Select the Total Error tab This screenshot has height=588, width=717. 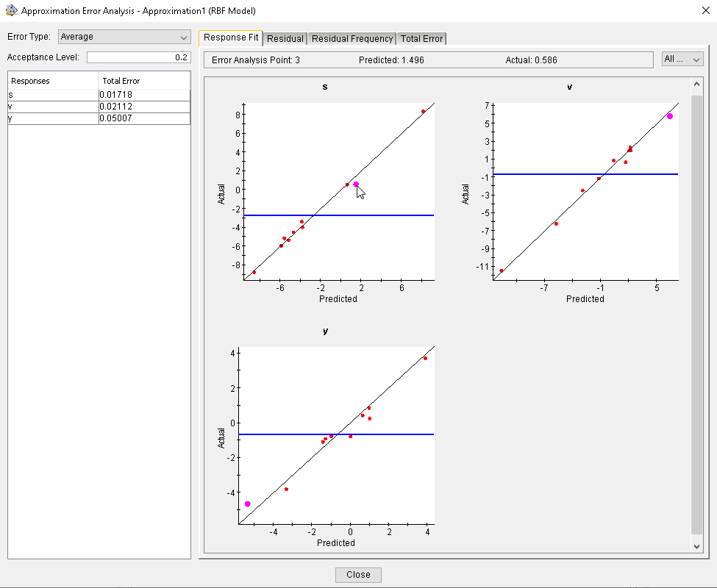tap(421, 38)
